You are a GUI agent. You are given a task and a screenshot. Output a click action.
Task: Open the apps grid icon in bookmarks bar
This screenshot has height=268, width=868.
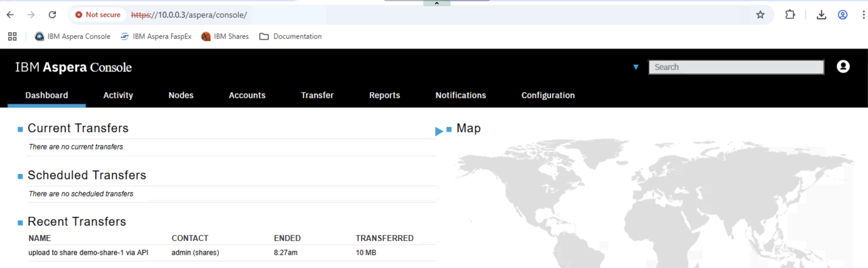tap(12, 36)
